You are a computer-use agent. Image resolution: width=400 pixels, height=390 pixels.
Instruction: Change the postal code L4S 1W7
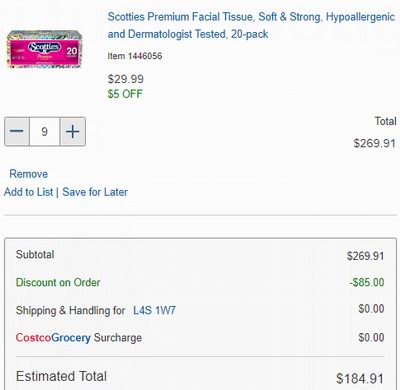click(x=154, y=311)
